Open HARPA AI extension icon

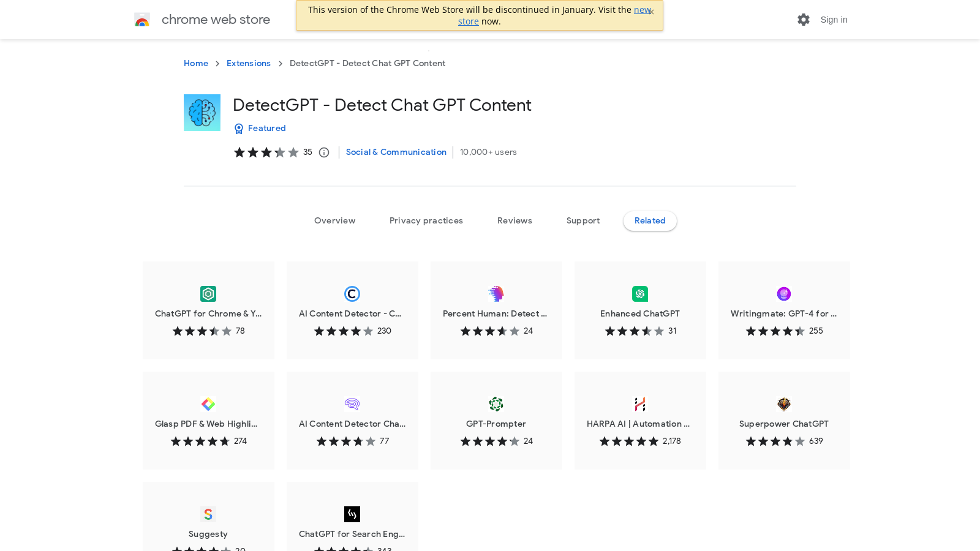pos(640,404)
